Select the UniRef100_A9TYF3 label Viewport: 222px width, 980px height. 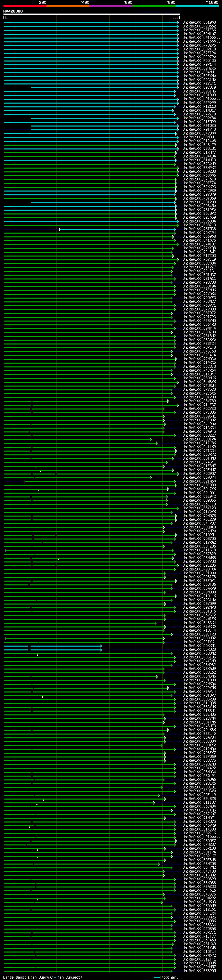pyautogui.click(x=199, y=129)
